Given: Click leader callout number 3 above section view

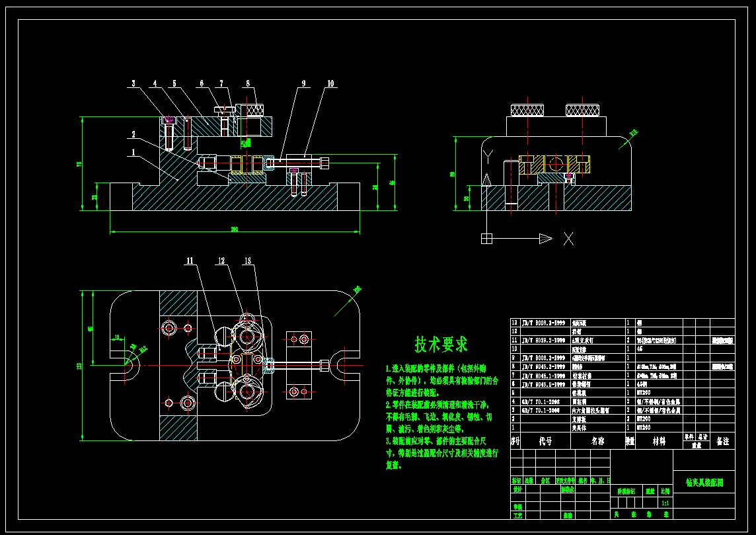Looking at the screenshot, I should tap(133, 83).
